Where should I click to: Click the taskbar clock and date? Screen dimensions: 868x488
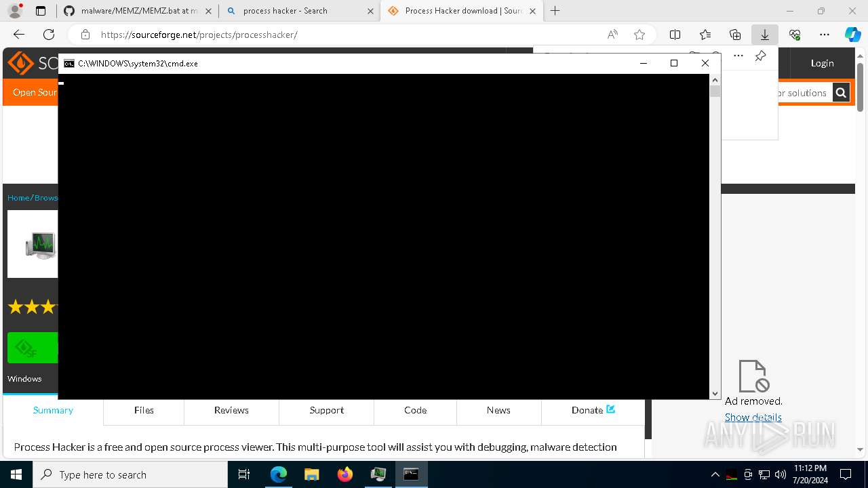pos(810,474)
